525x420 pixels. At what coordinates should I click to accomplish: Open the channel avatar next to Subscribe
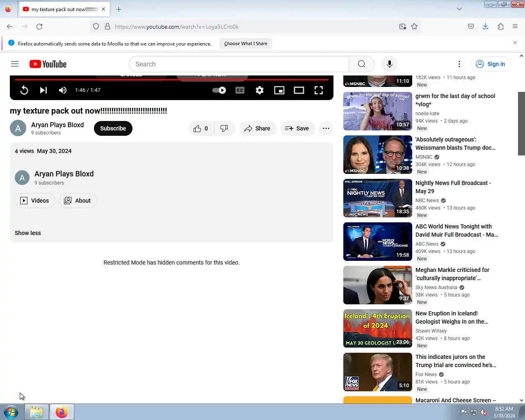click(x=18, y=128)
